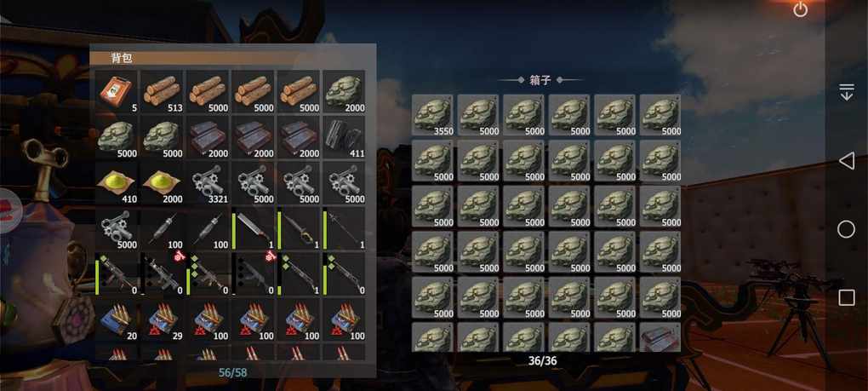This screenshot has width=868, height=391.
Task: Select the metal ingot item in chest
Action: (x=660, y=337)
